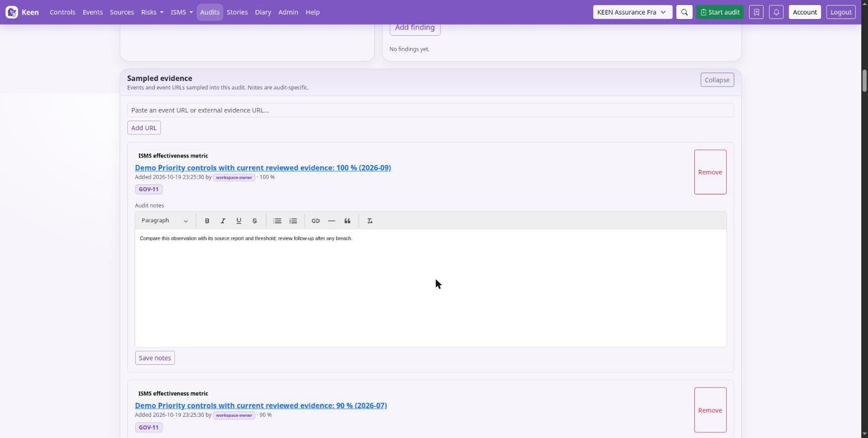Viewport: 868px width, 438px height.
Task: Clear formatting in audit notes
Action: pos(370,221)
